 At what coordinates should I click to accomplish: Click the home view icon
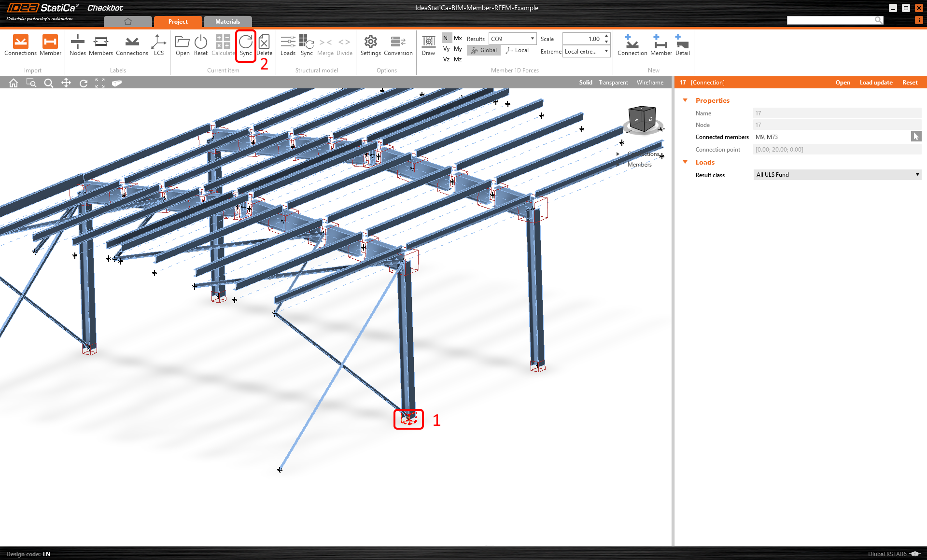pyautogui.click(x=14, y=83)
